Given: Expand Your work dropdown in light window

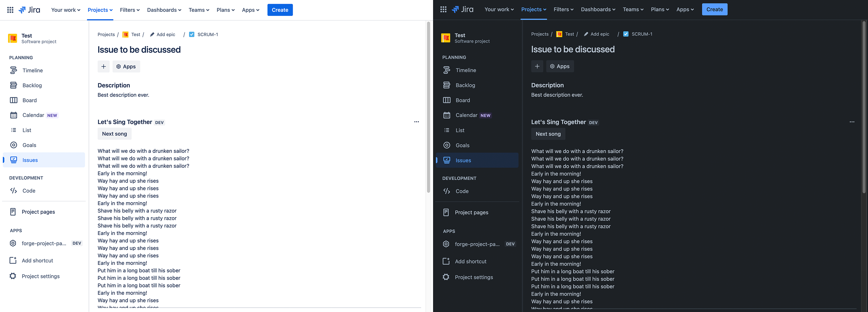Looking at the screenshot, I should click(66, 10).
